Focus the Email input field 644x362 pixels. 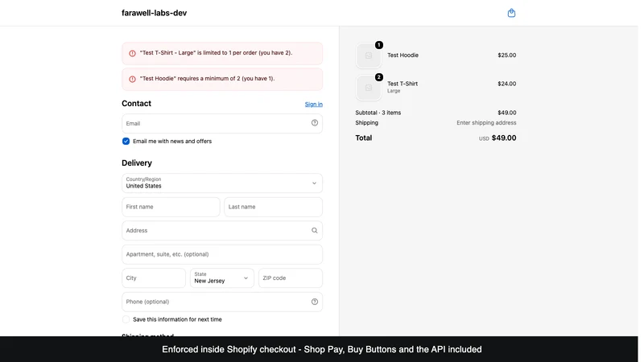222,124
